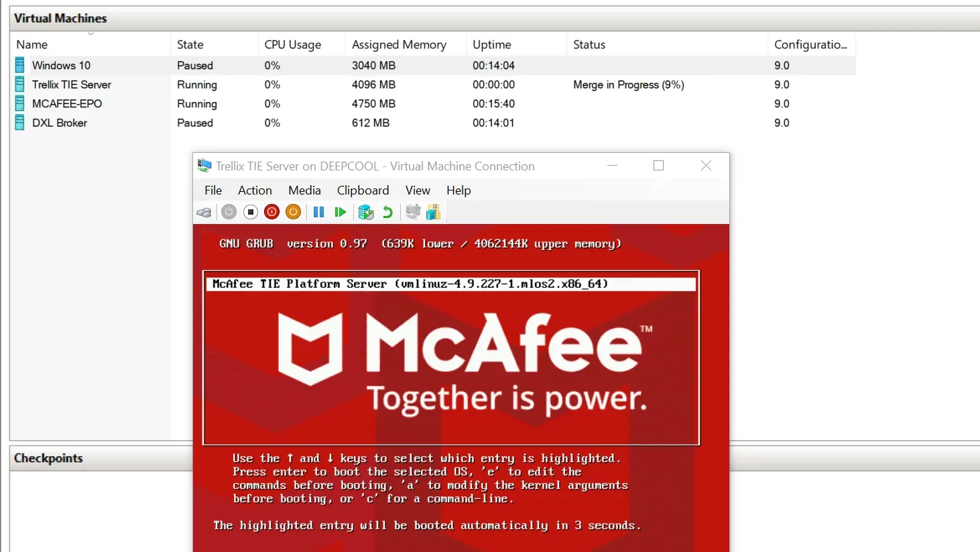Select the DXL Broker virtual machine
This screenshot has height=552, width=980.
[x=60, y=123]
